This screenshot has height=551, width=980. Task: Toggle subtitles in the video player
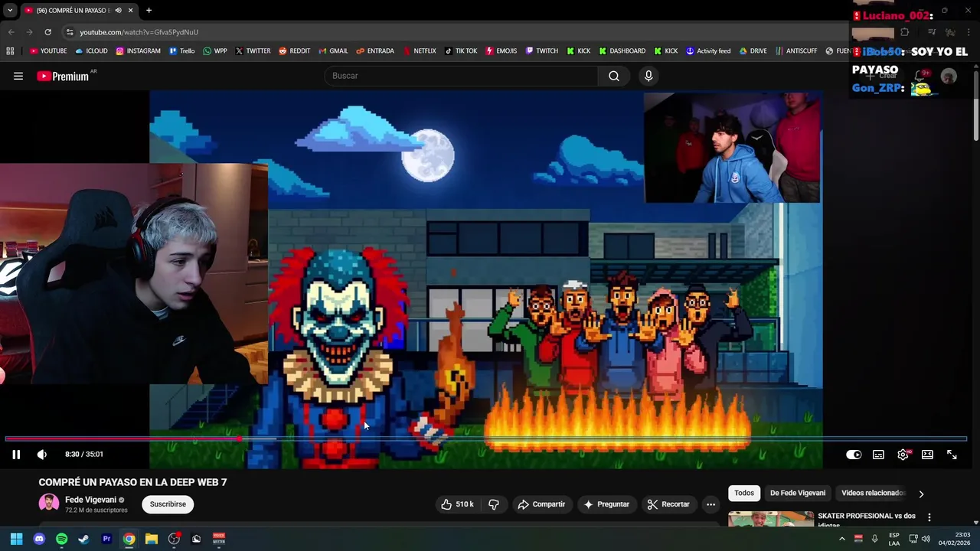pos(879,455)
